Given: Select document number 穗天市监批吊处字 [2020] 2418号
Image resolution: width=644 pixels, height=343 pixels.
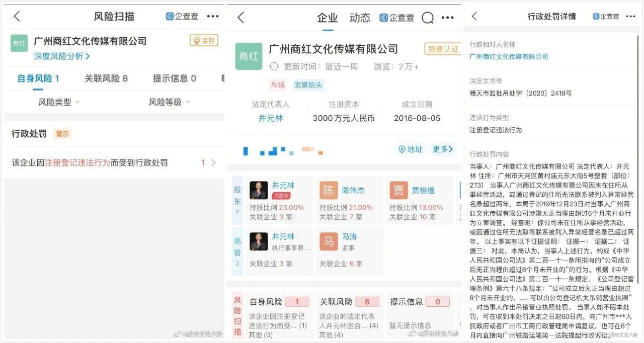Looking at the screenshot, I should coord(520,93).
